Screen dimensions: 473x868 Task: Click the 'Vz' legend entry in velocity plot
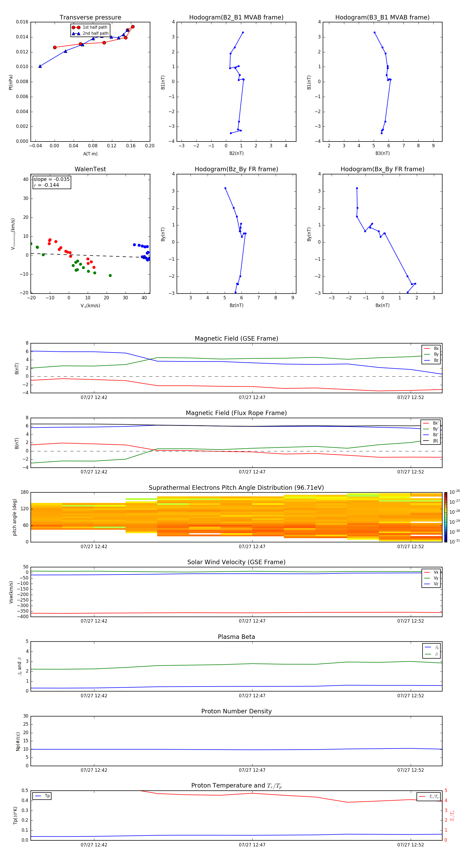coord(431,584)
